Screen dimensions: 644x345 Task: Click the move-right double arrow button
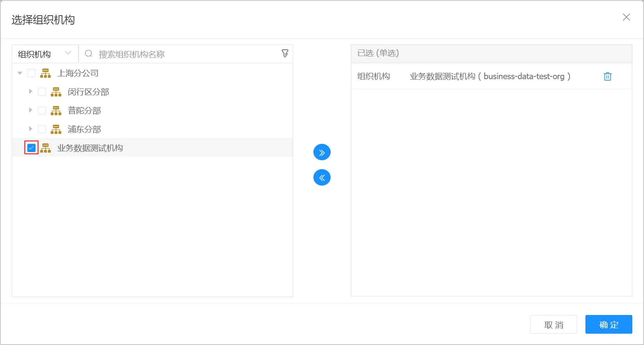[x=322, y=152]
